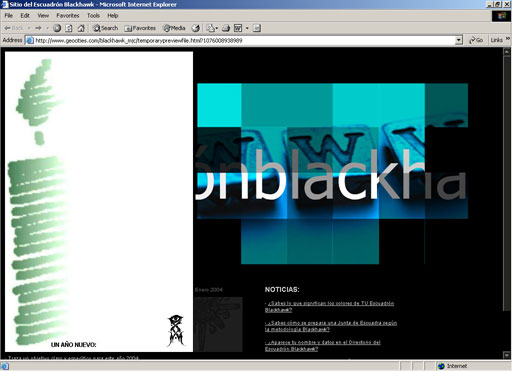Open the Edit menu
Image resolution: width=512 pixels, height=371 pixels.
tap(25, 16)
